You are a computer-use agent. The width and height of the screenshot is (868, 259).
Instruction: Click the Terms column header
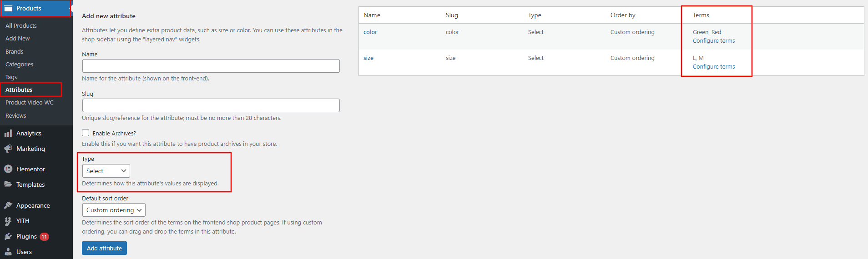[701, 15]
